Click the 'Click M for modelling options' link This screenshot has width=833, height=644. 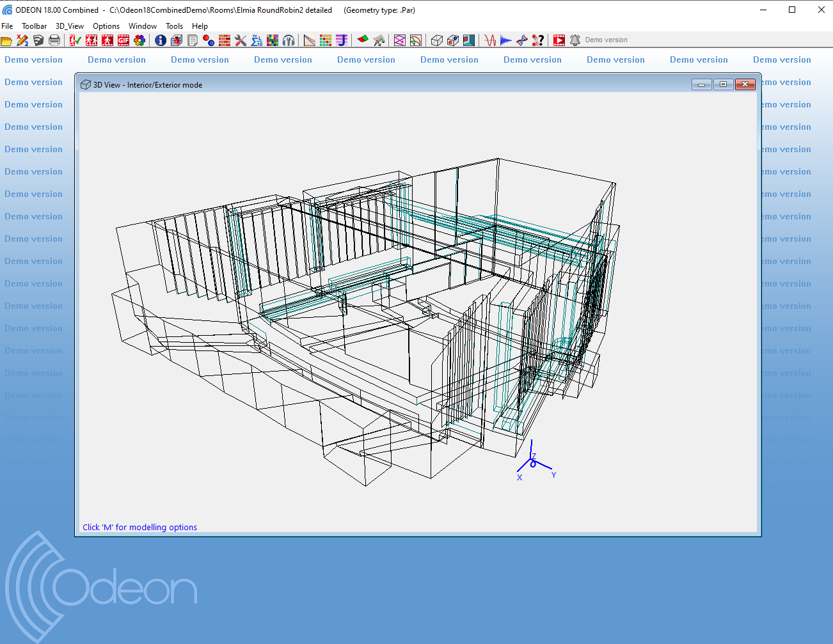tap(139, 527)
